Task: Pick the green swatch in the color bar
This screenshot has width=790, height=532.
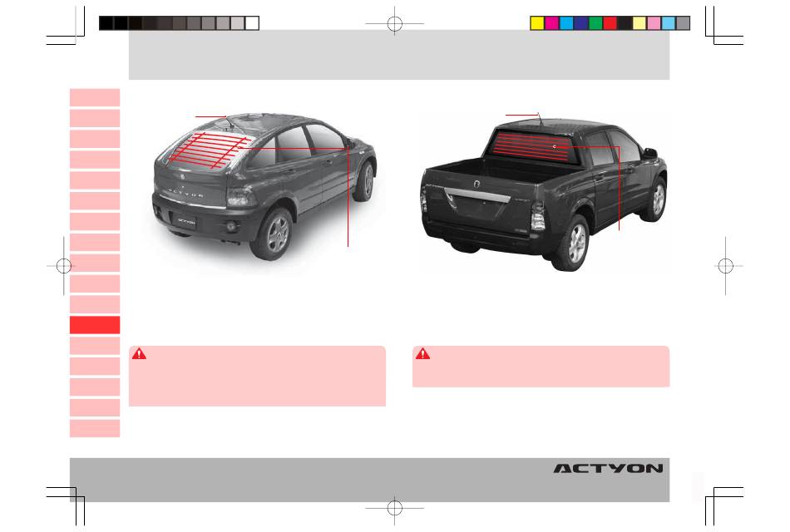Action: [595, 23]
